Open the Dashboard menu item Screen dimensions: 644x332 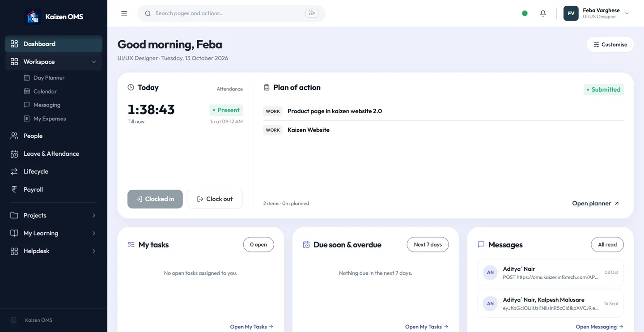click(54, 44)
